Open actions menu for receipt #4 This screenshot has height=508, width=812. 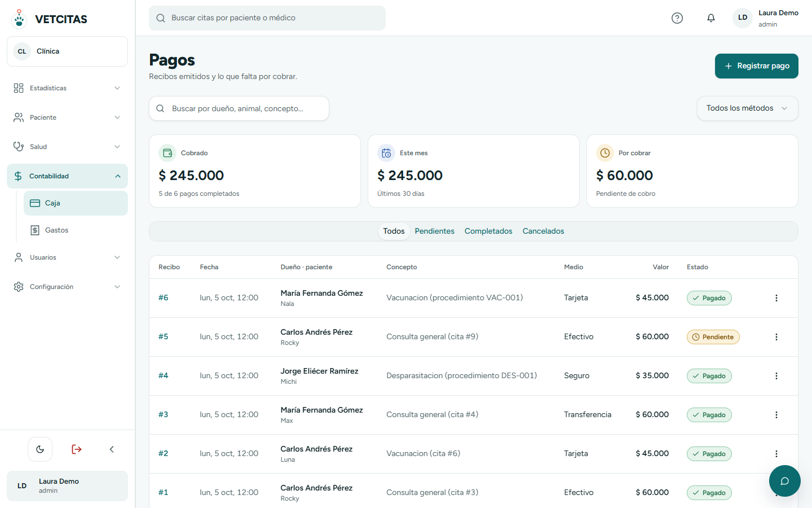tap(776, 376)
